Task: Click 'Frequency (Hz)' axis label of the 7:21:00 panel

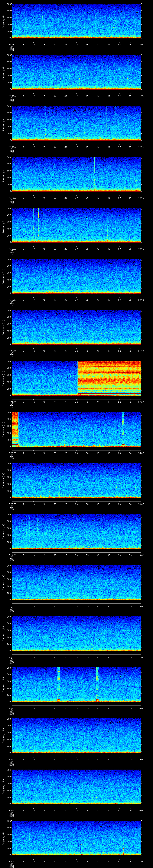Action: (x=3, y=378)
